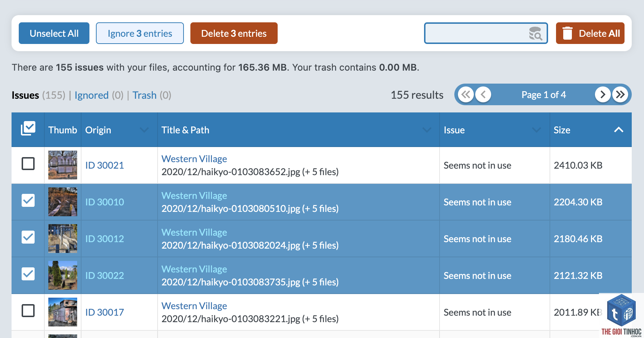Click the size value 2121.32 KB
This screenshot has width=644, height=338.
[578, 276]
